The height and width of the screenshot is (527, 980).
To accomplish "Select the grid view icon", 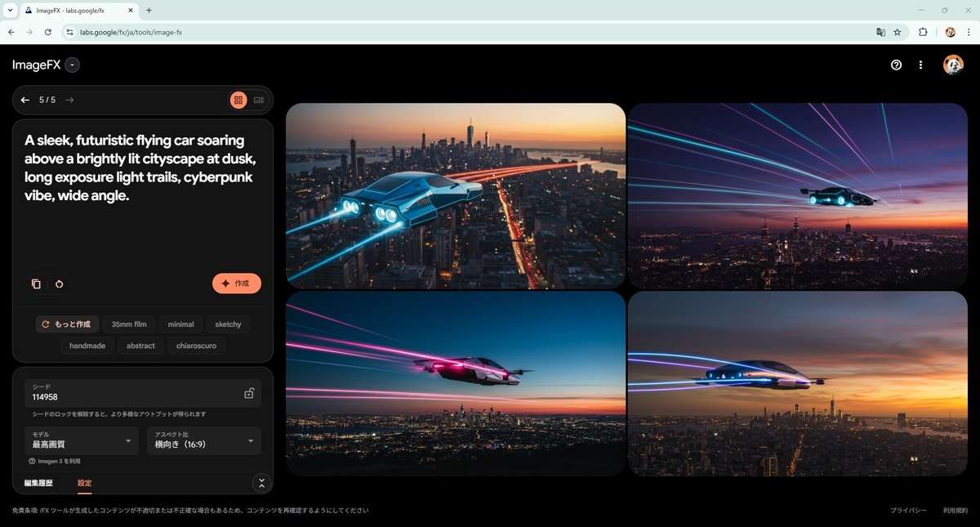I will [x=238, y=99].
